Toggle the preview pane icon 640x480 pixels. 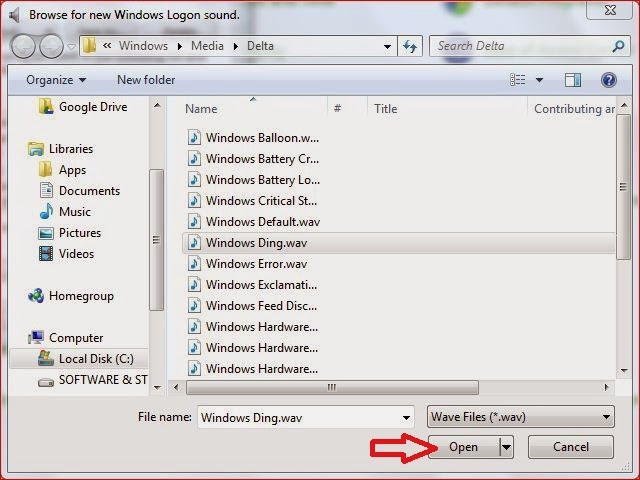[573, 80]
